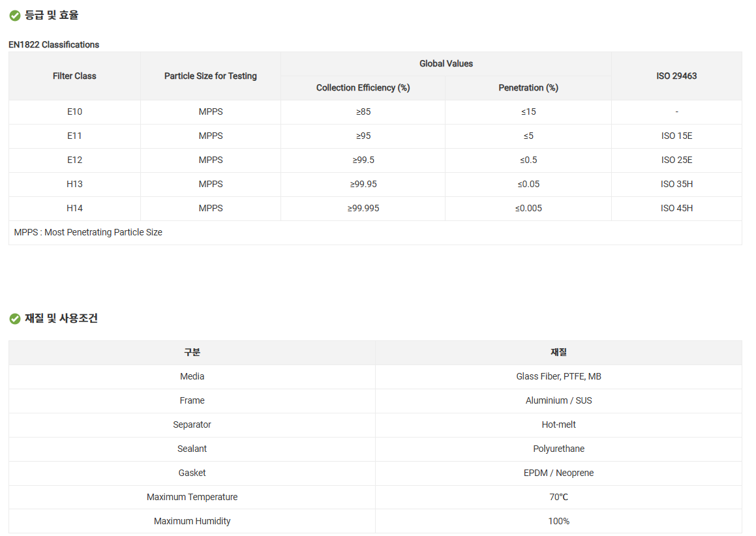
Task: Click the ≥99.995 efficiency value
Action: pos(363,209)
